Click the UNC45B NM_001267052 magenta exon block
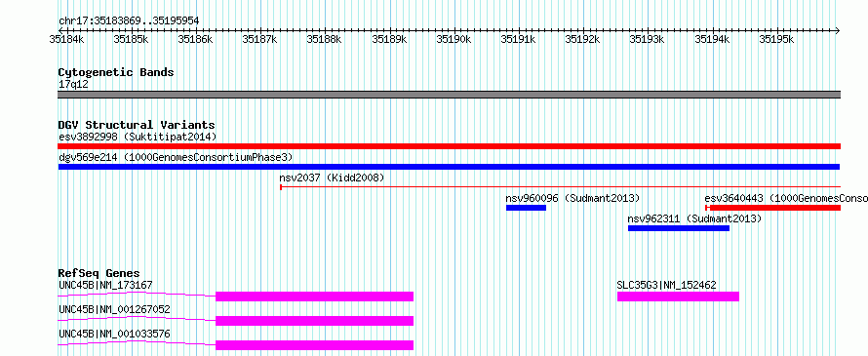 tap(314, 321)
